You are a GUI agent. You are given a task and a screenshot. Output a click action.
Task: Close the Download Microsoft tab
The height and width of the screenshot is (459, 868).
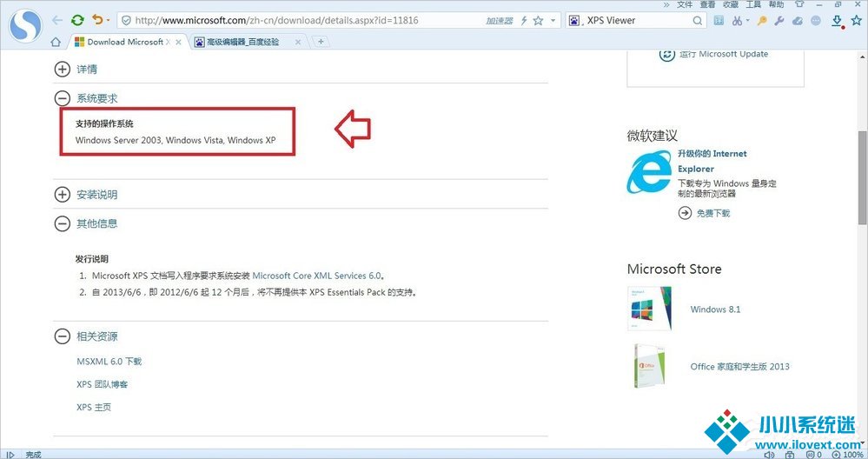178,42
